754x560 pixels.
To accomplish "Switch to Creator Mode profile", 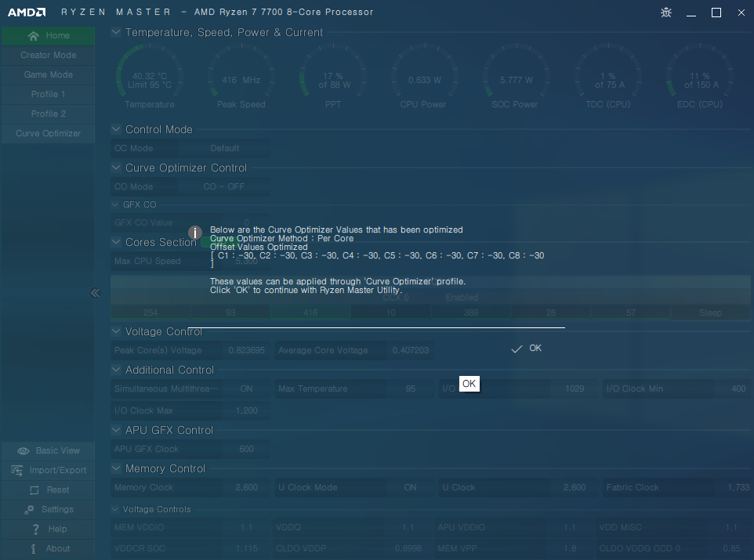I will (x=48, y=56).
